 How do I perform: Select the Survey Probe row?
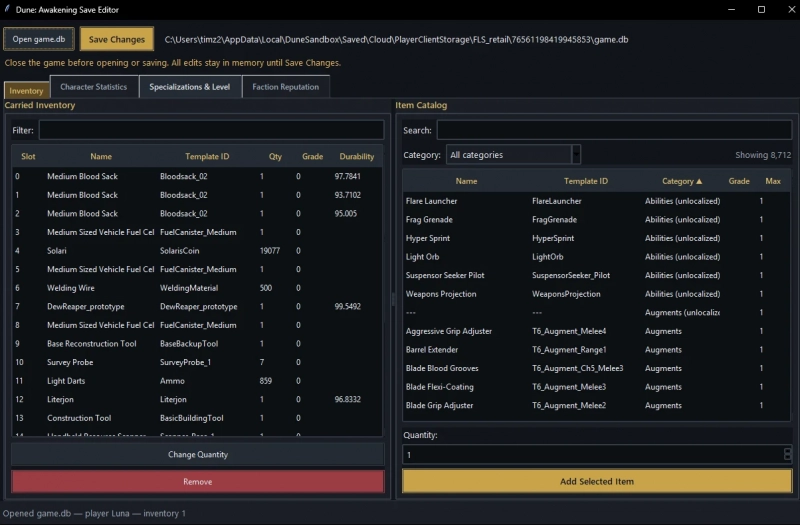(x=197, y=362)
